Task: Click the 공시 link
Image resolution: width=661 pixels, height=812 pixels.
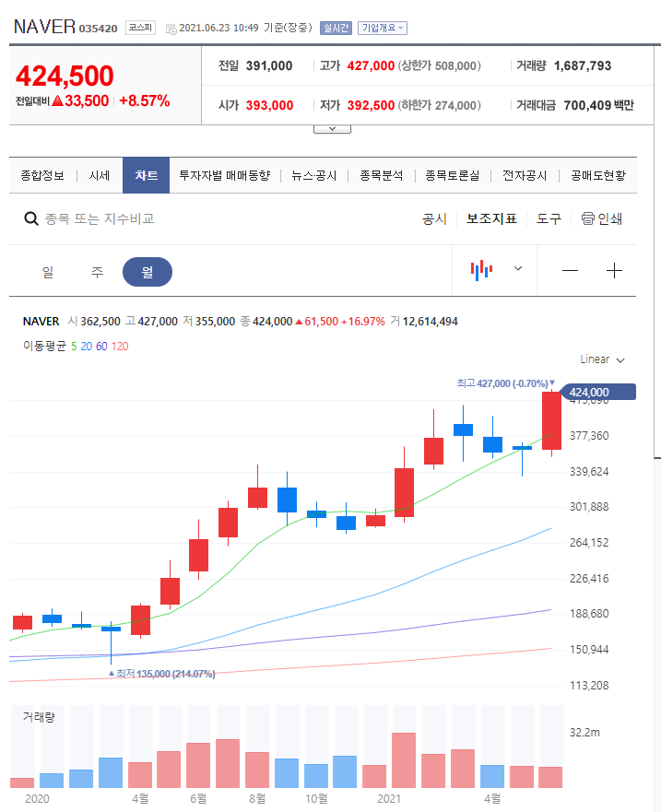Action: [434, 219]
